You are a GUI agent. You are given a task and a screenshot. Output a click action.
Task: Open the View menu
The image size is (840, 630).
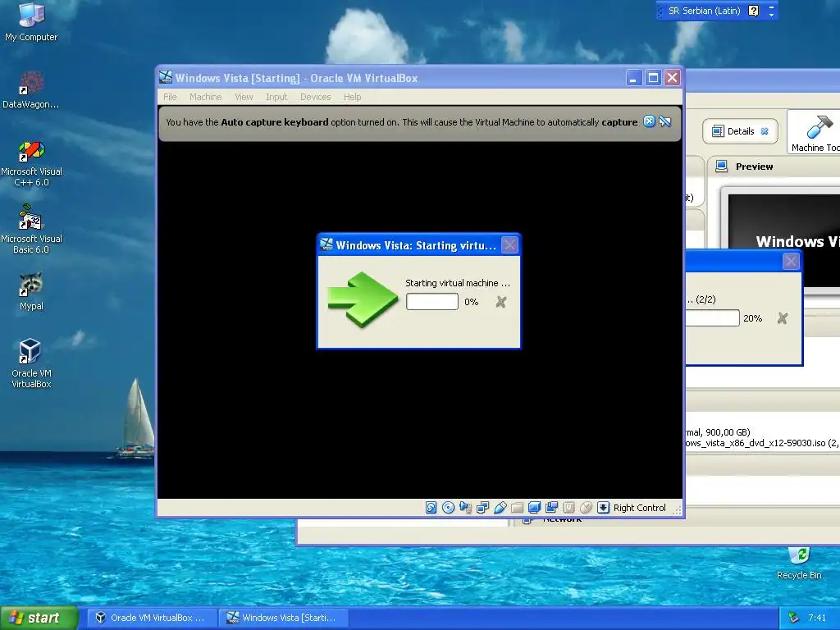tap(244, 97)
